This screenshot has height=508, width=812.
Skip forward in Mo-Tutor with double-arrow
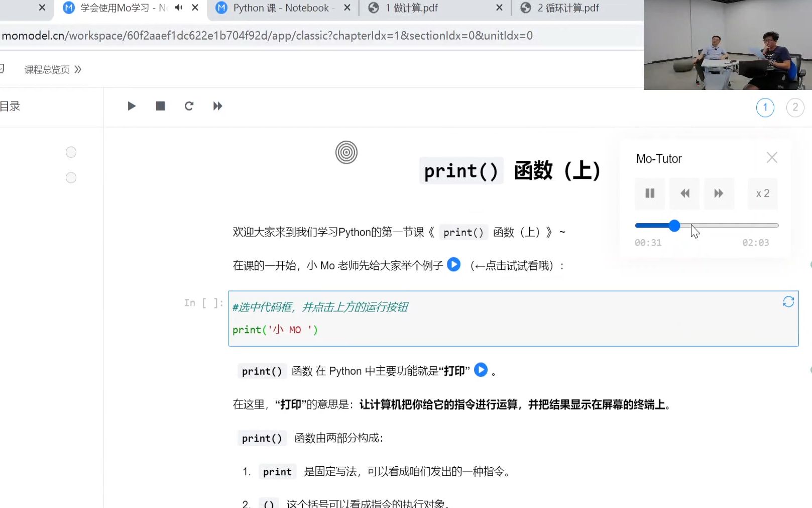point(719,193)
